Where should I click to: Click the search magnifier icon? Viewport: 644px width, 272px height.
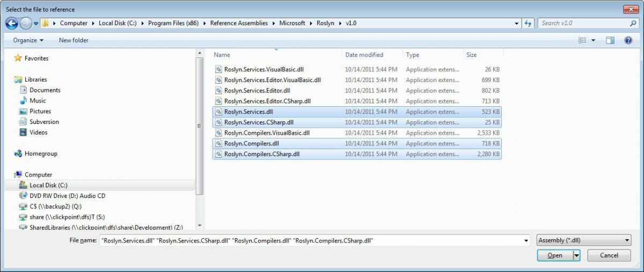click(x=633, y=23)
